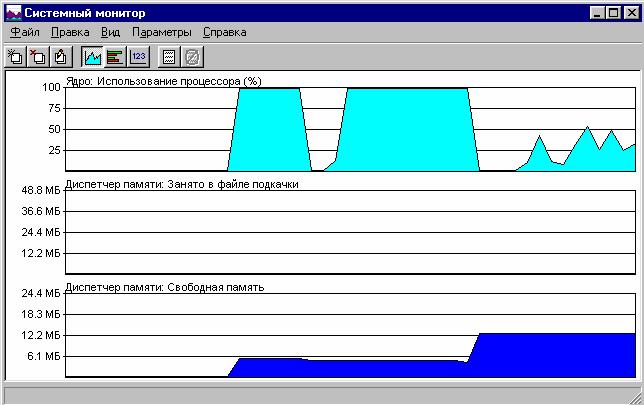The width and height of the screenshot is (644, 405).
Task: Click the Edit item toolbar icon
Action: [60, 57]
